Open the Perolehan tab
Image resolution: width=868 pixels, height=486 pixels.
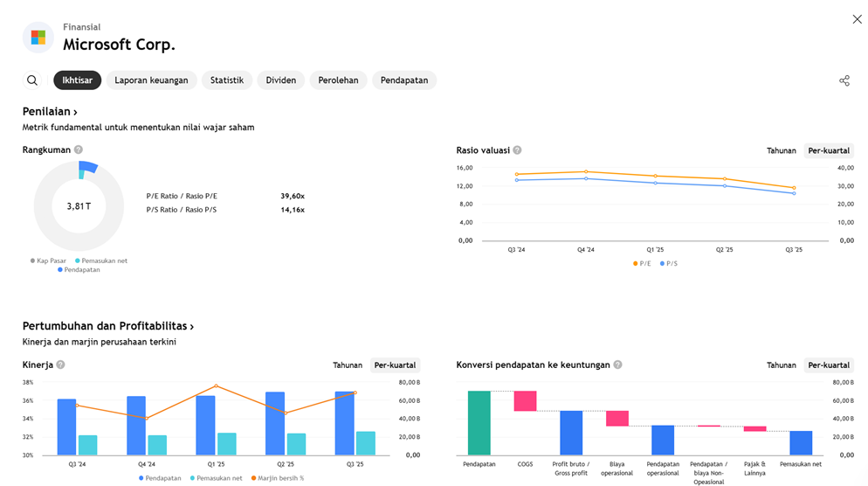[338, 80]
